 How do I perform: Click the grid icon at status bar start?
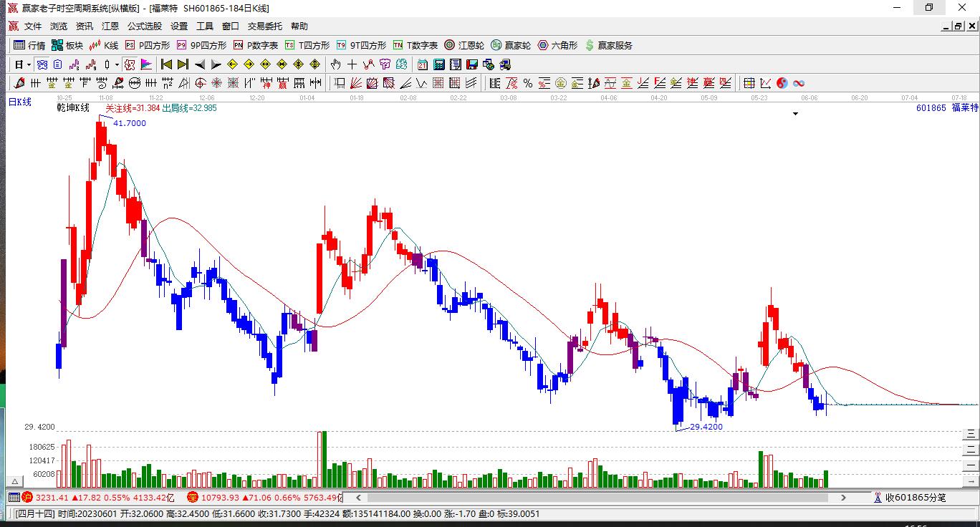tap(14, 497)
